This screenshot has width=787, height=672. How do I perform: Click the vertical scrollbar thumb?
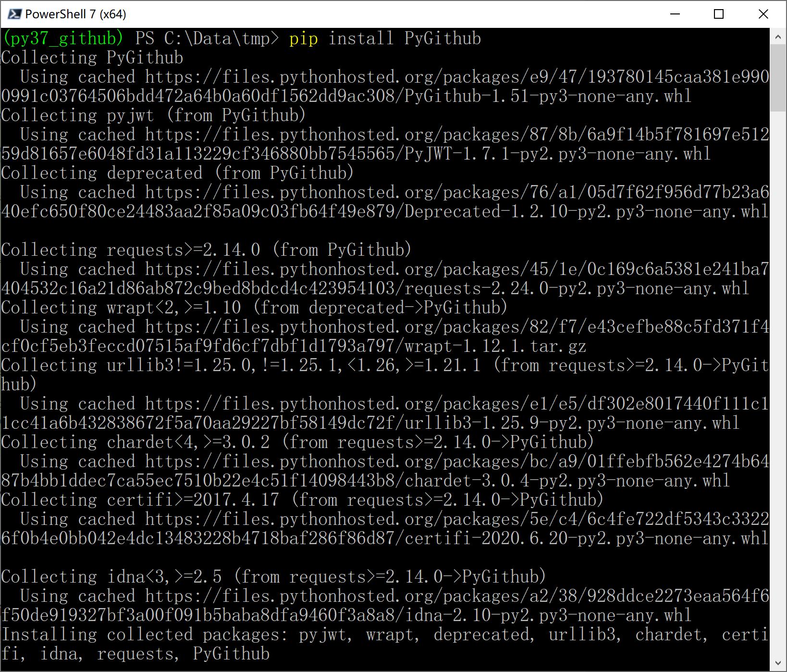[x=778, y=78]
